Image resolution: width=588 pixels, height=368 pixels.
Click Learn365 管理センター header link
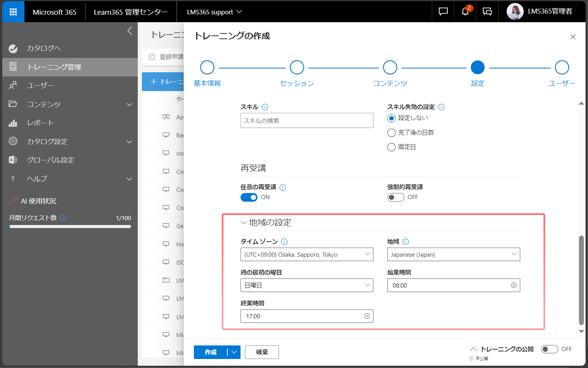(x=131, y=12)
